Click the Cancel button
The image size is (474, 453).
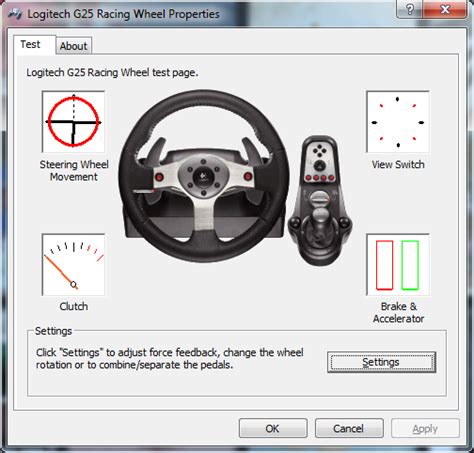[349, 428]
